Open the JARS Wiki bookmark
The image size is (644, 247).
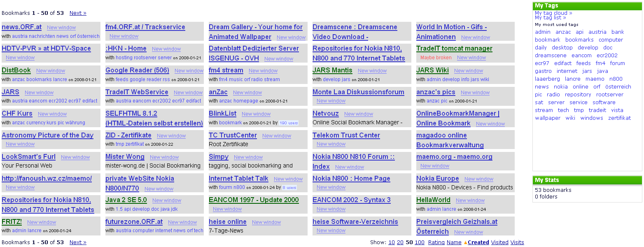tap(432, 70)
